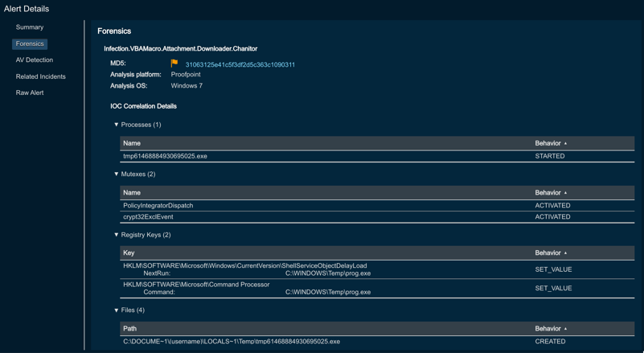Click sort arrow in Mutexes Behavior header
The width and height of the screenshot is (644, 353).
tap(565, 193)
